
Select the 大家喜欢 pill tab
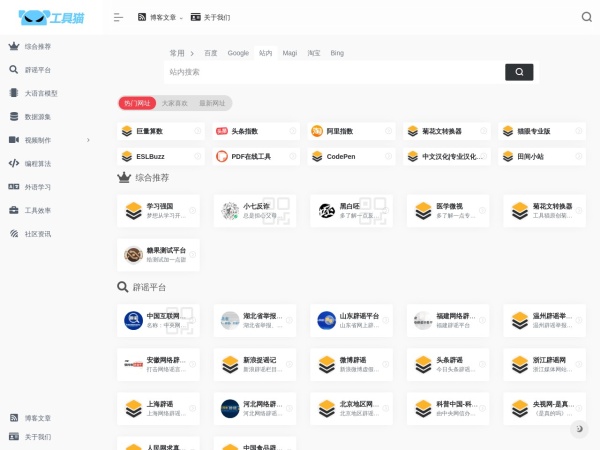pos(174,103)
